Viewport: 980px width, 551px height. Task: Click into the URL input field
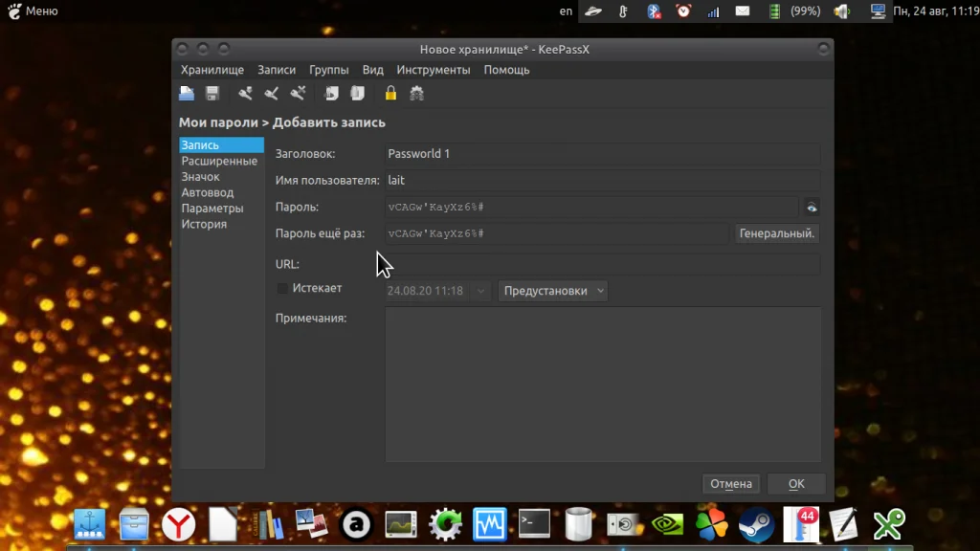tap(603, 264)
